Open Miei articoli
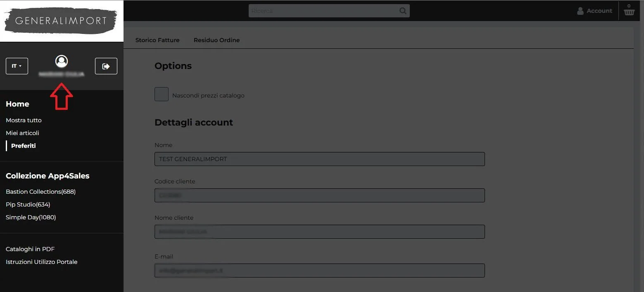The image size is (644, 292). pos(22,133)
